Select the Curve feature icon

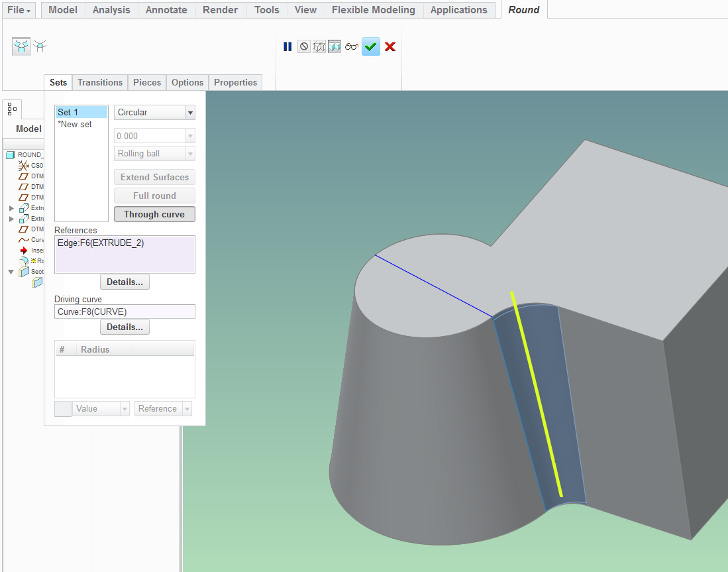[x=24, y=240]
